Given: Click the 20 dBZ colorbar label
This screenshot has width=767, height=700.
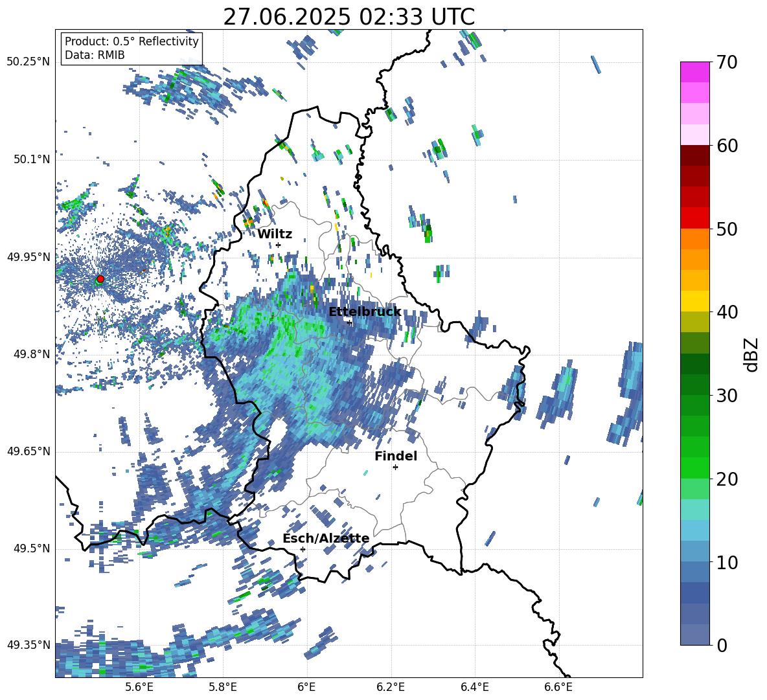Looking at the screenshot, I should tap(727, 479).
